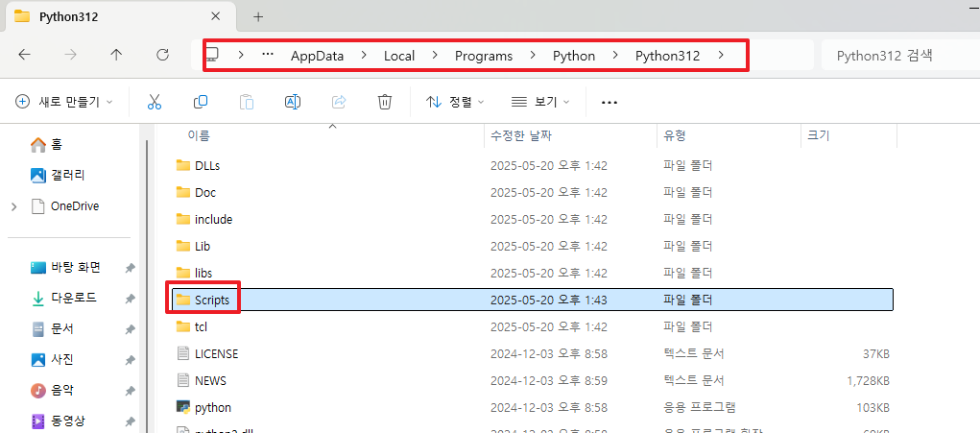
Task: Unpin 바탕 화면 using its pin icon
Action: click(130, 268)
